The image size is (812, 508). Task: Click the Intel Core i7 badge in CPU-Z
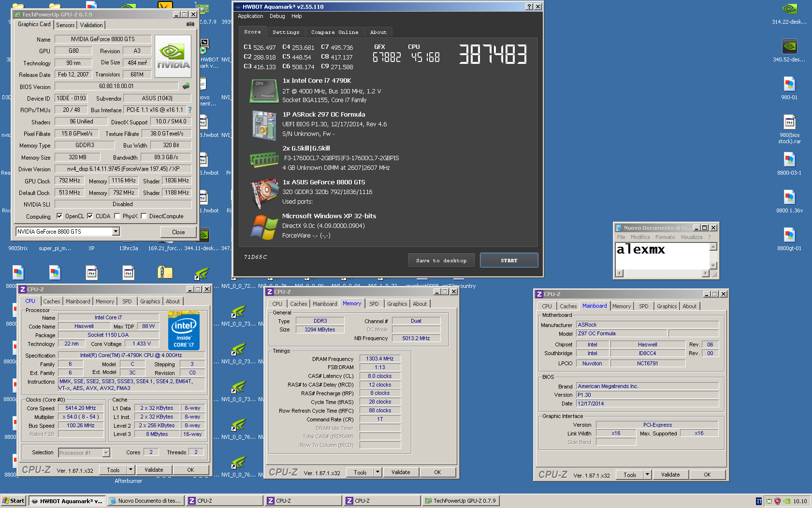click(x=184, y=331)
